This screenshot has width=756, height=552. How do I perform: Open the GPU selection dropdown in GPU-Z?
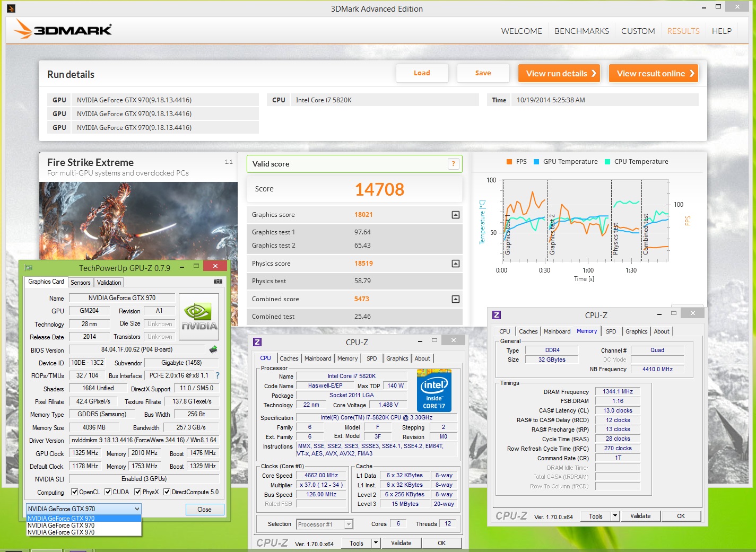83,509
